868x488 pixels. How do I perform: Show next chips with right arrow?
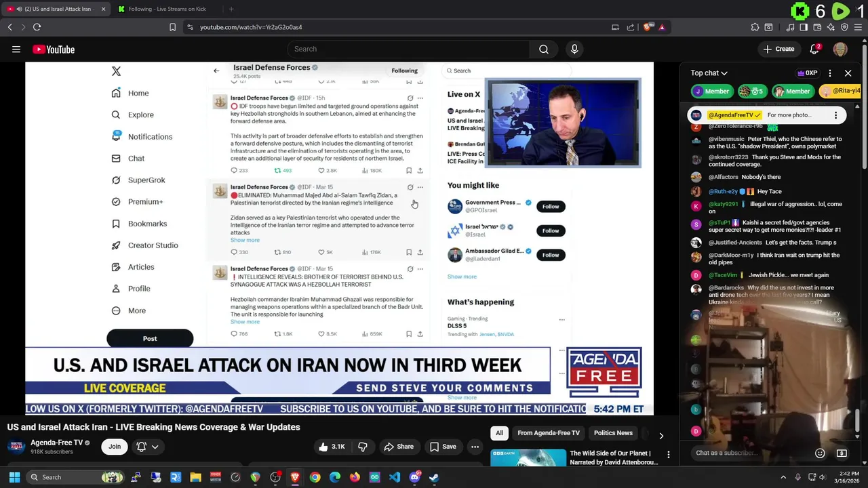click(x=661, y=436)
